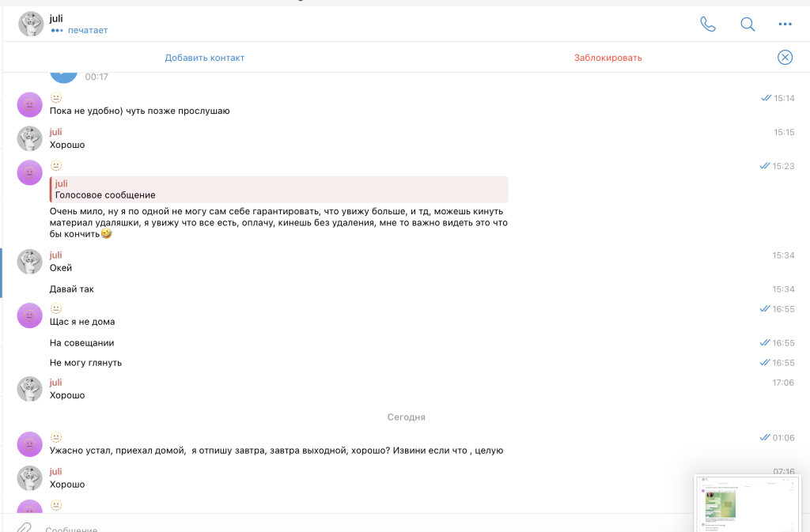Image resolution: width=810 pixels, height=532 pixels.
Task: Open search in this chat
Action: [747, 24]
